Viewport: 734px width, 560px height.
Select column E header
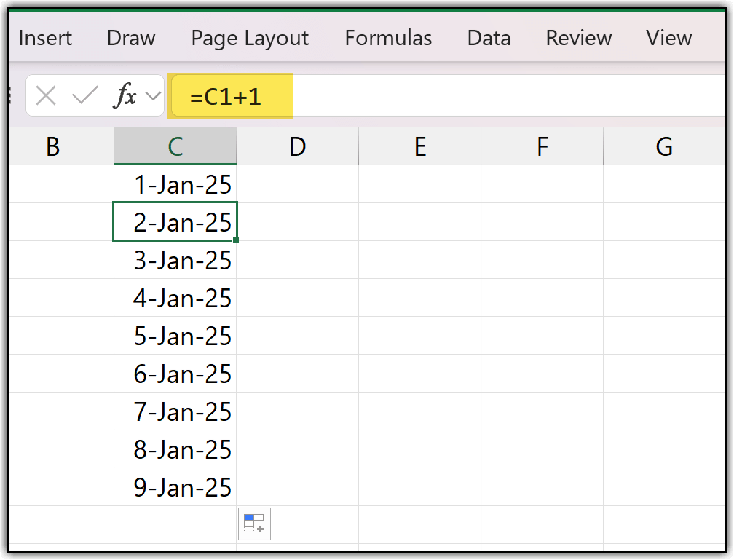[x=419, y=147]
